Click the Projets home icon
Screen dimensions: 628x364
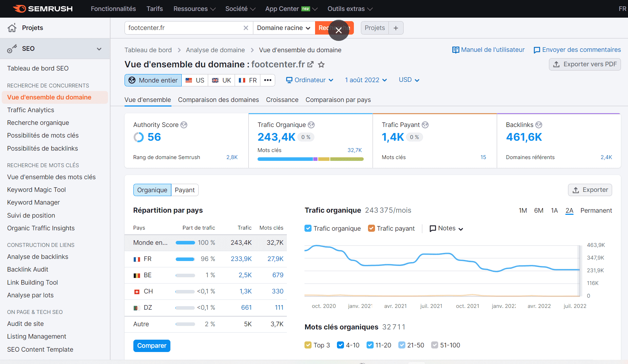12,28
